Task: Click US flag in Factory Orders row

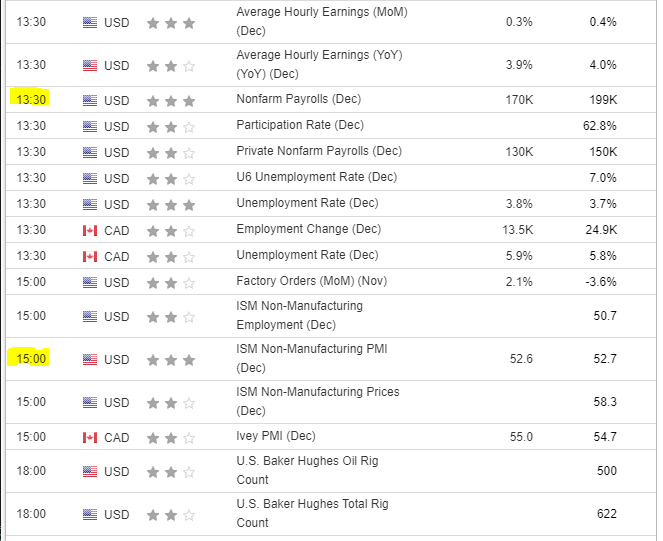Action: click(89, 282)
